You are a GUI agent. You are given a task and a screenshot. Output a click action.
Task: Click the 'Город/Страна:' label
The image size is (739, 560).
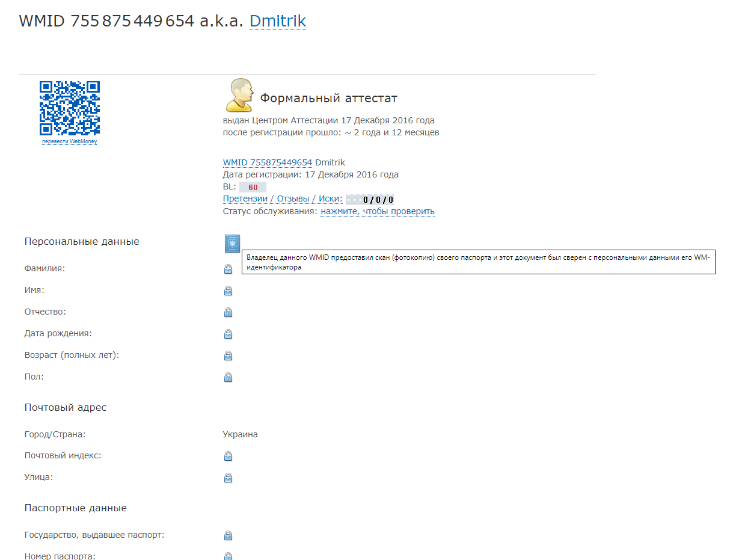[55, 434]
